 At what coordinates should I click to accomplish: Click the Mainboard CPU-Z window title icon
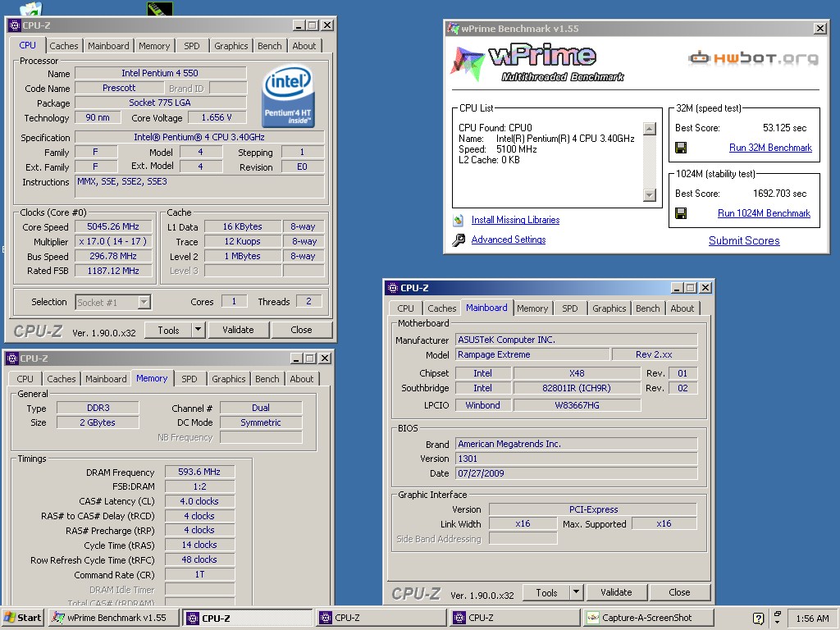click(x=393, y=288)
